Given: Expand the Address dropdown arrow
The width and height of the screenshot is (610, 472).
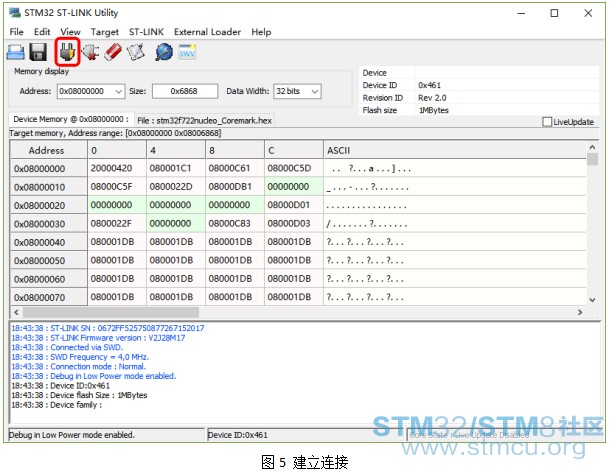Looking at the screenshot, I should point(119,91).
